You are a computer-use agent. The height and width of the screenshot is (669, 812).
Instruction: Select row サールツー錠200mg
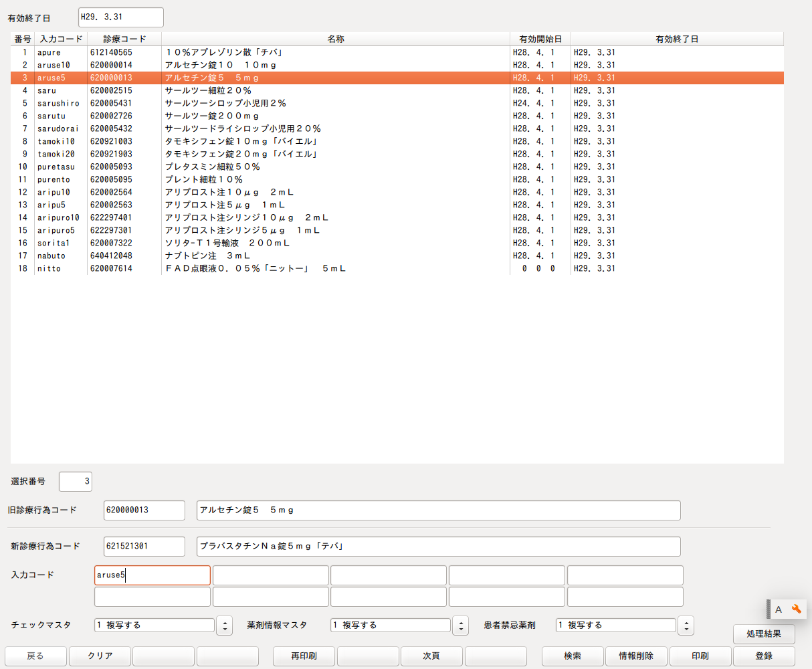click(x=397, y=116)
